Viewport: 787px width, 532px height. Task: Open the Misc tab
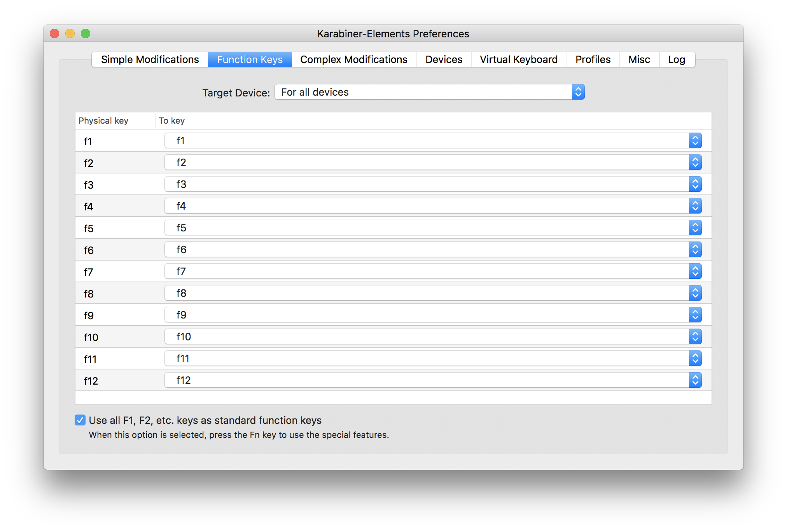[x=639, y=59]
